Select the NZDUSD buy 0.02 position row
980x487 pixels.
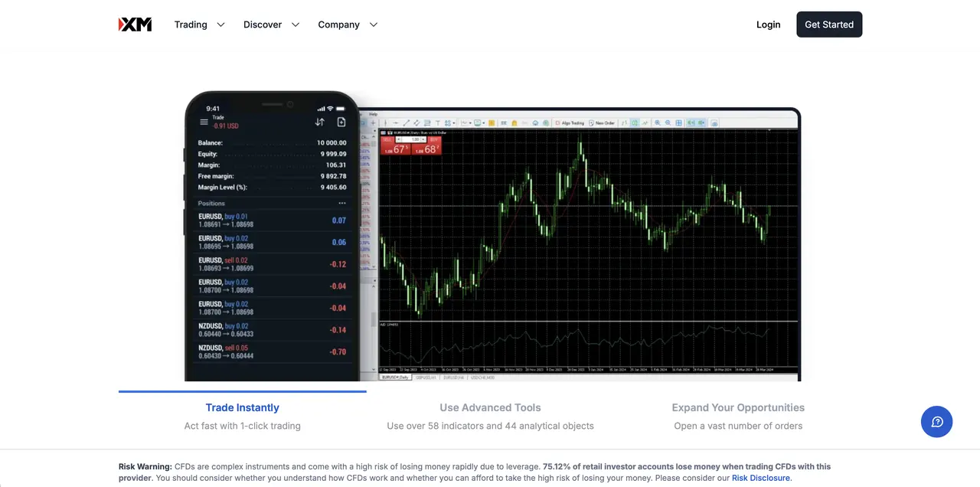tap(273, 330)
